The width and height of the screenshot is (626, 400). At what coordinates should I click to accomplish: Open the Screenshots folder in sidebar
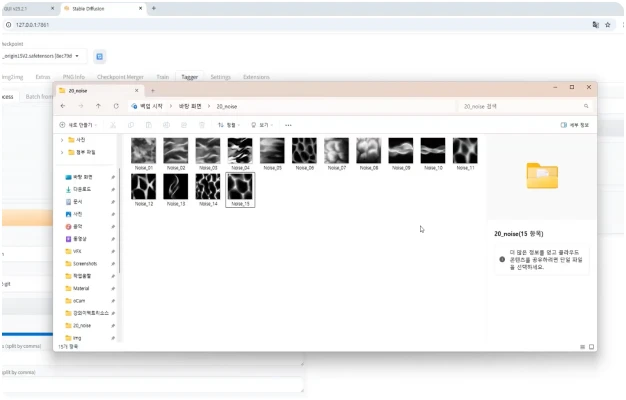(85, 263)
